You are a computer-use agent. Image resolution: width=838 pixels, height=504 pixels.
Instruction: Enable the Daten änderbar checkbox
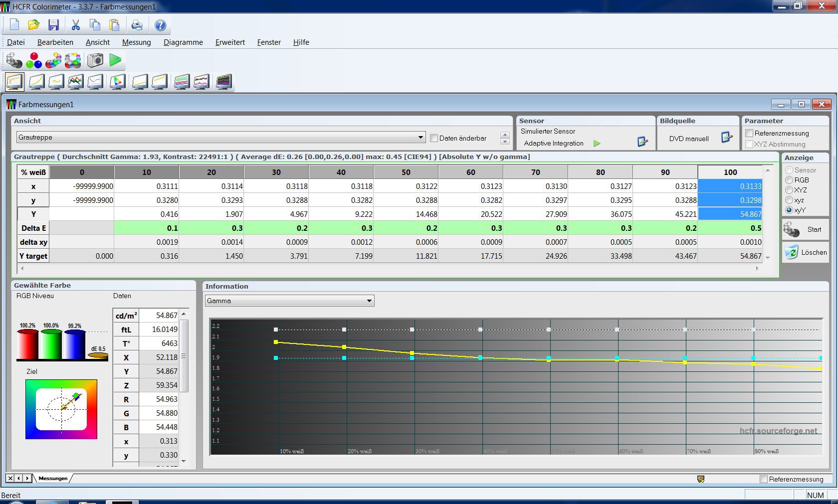(434, 138)
